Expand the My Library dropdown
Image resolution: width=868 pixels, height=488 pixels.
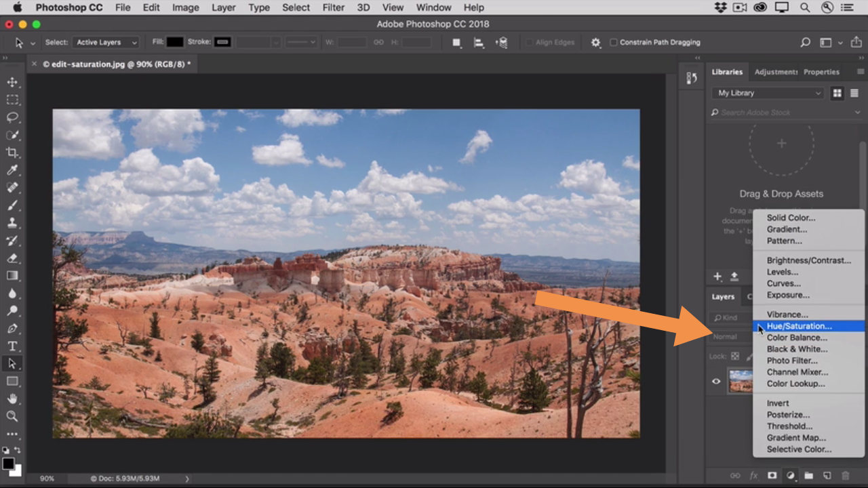(x=768, y=93)
